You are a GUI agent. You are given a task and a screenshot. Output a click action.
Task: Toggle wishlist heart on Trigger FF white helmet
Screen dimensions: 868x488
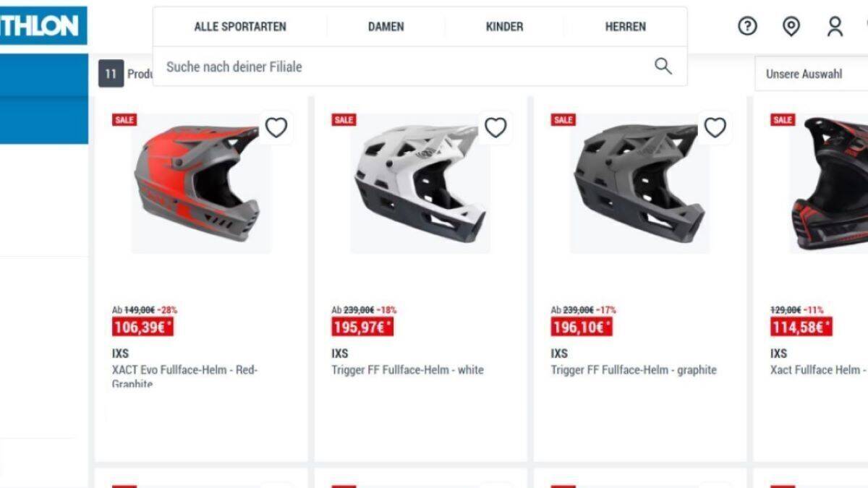[x=495, y=128]
